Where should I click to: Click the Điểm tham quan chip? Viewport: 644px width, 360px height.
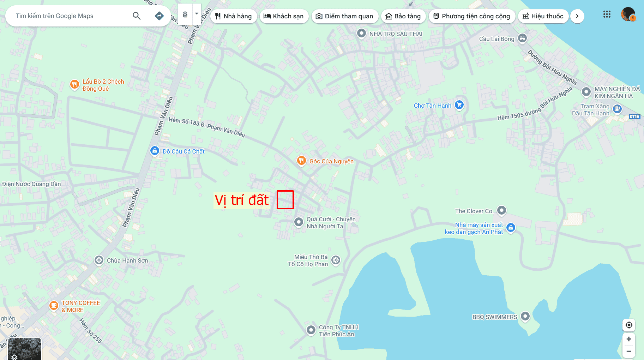point(345,16)
